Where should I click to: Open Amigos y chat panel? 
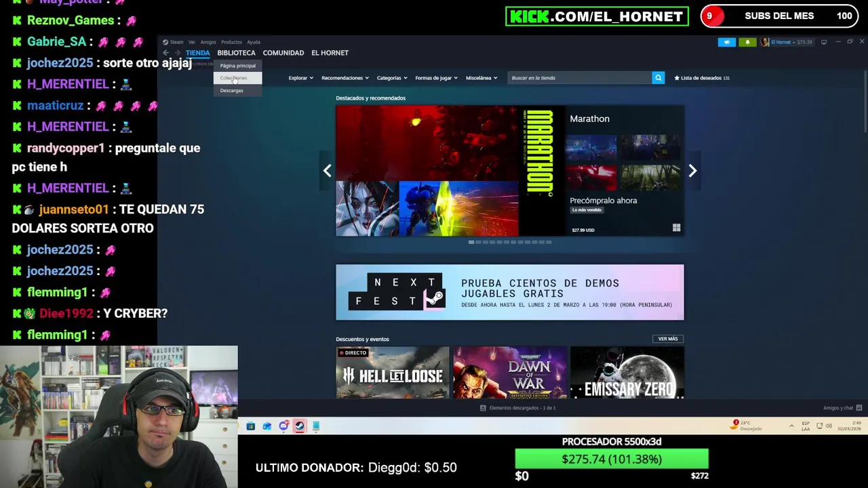point(842,408)
